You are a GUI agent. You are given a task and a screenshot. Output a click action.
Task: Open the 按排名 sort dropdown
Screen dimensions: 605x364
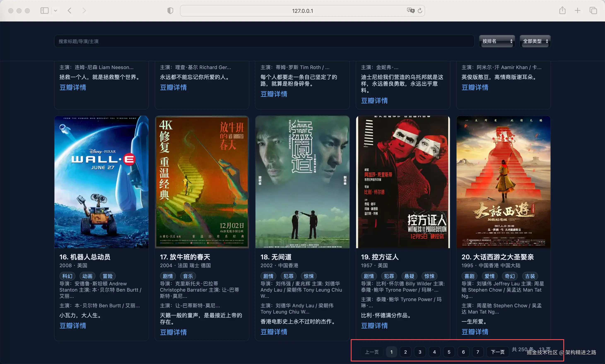pos(497,41)
